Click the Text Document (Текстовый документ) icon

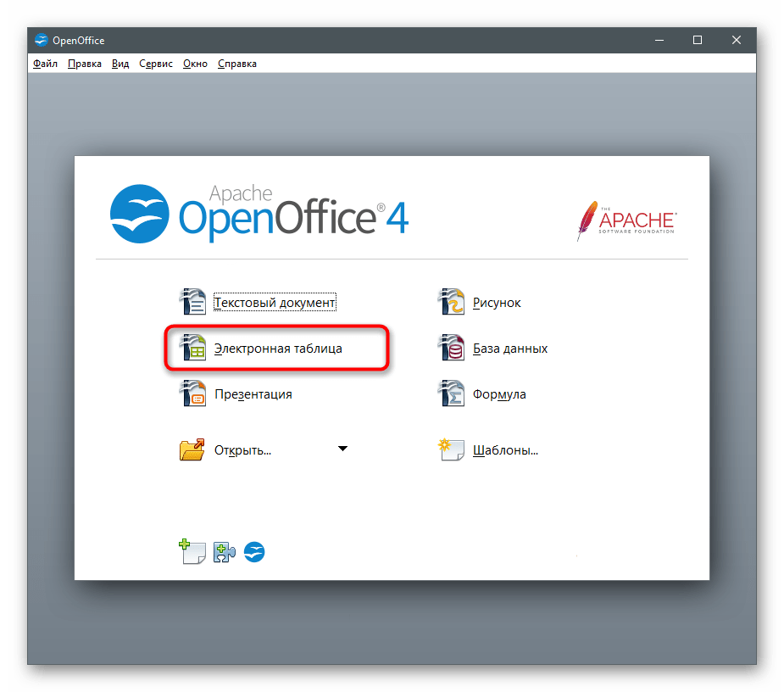click(192, 302)
